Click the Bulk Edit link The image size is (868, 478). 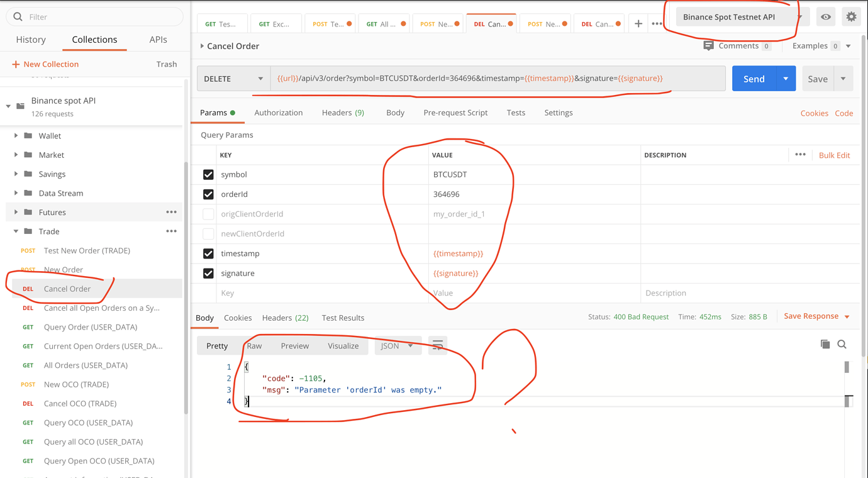(x=834, y=155)
